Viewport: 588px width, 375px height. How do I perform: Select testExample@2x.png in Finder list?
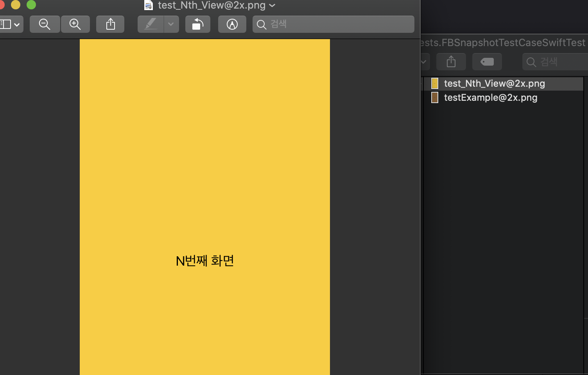[x=504, y=98]
